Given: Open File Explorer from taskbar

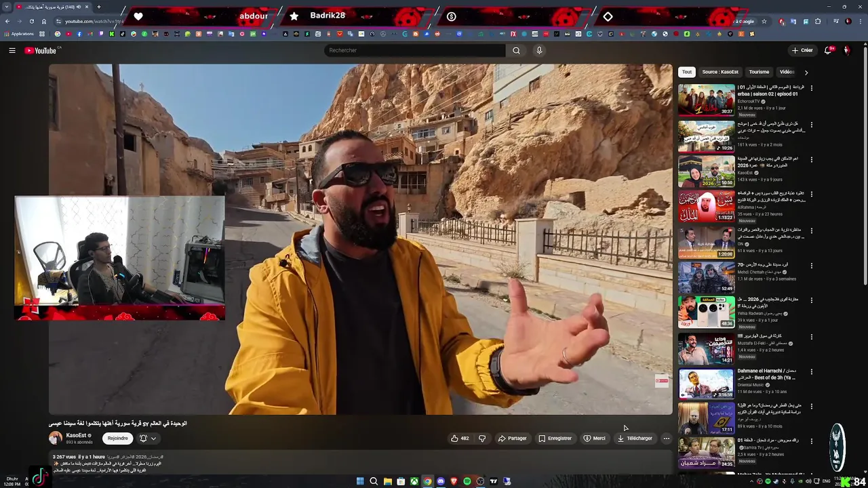Looking at the screenshot, I should (x=387, y=481).
